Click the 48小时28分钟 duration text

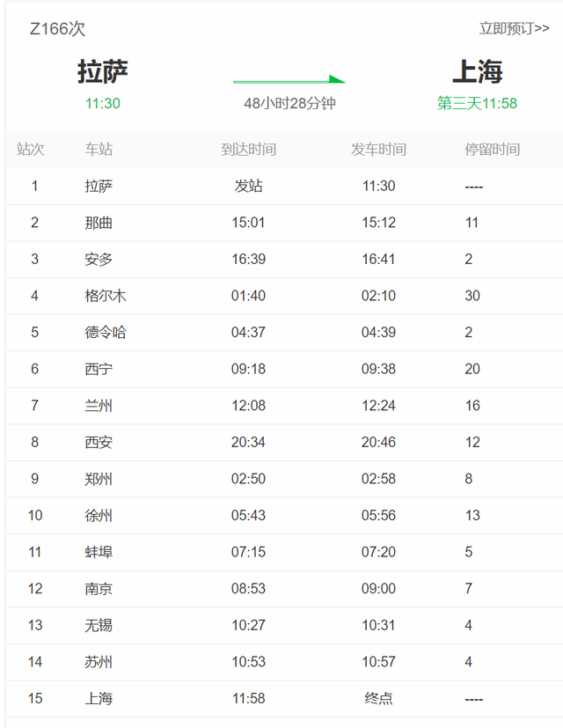point(289,104)
